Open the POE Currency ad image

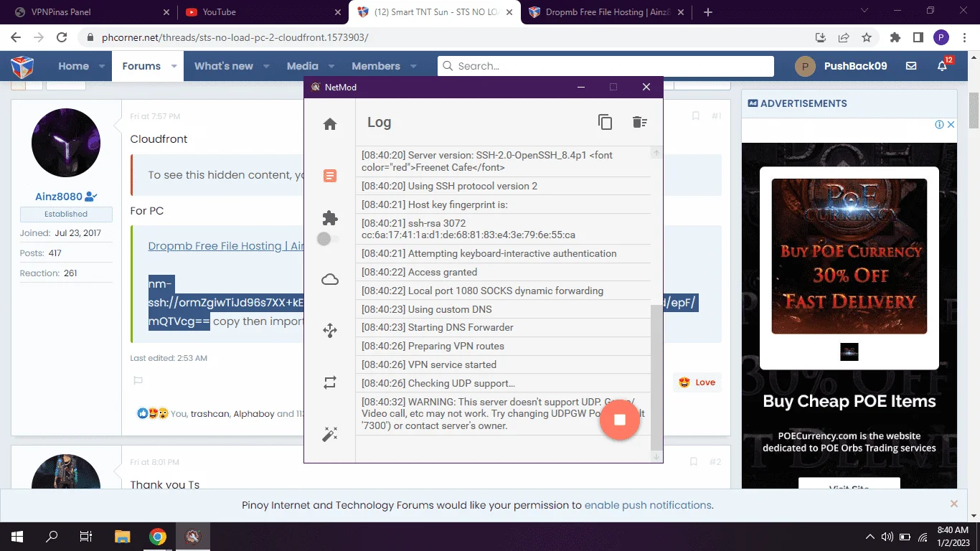(x=849, y=256)
